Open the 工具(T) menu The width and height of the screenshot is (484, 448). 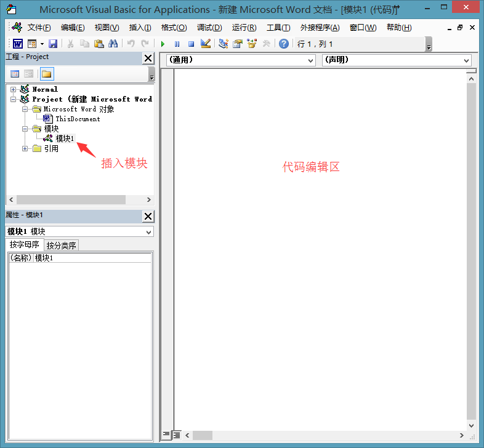pyautogui.click(x=278, y=28)
